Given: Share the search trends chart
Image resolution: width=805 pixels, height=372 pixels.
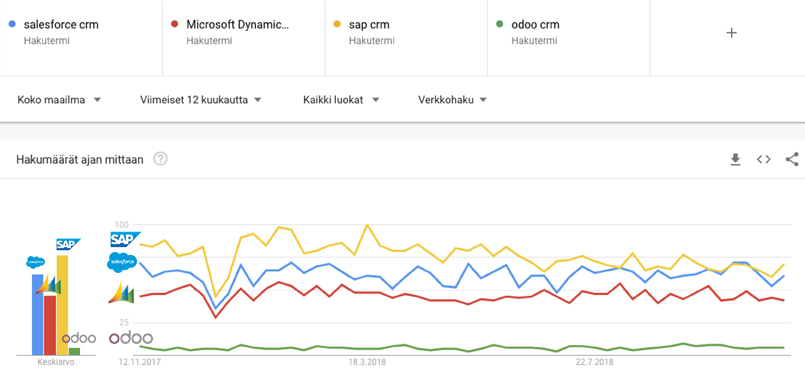Looking at the screenshot, I should (792, 160).
